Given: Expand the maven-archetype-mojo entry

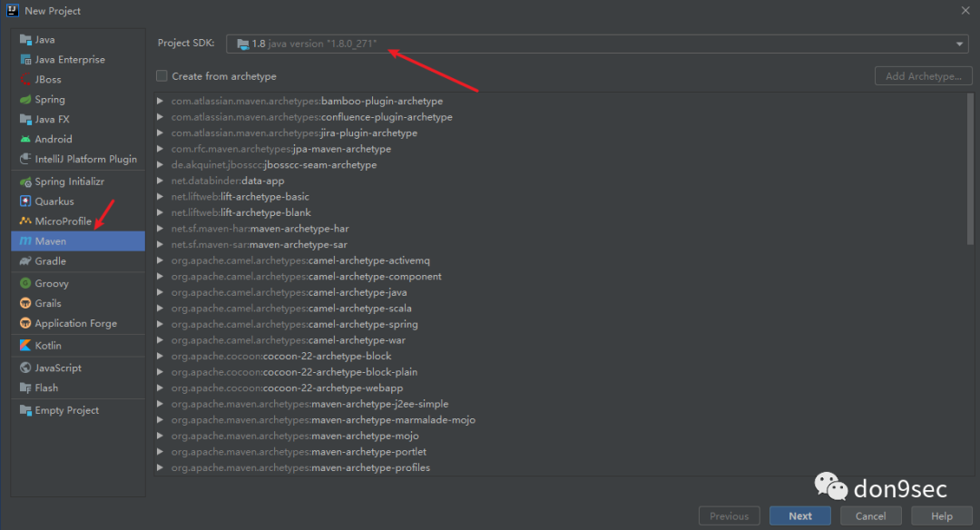Looking at the screenshot, I should 160,436.
